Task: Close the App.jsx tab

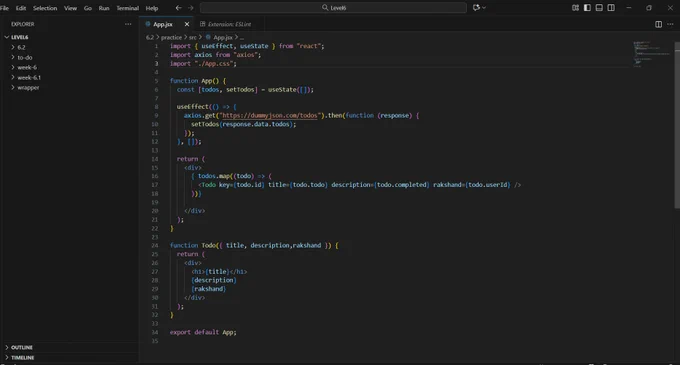Action: pos(187,24)
